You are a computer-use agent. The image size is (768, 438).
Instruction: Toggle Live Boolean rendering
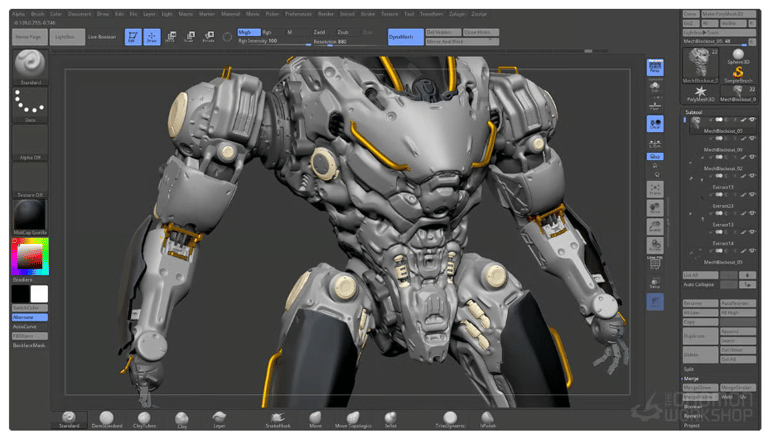click(101, 36)
